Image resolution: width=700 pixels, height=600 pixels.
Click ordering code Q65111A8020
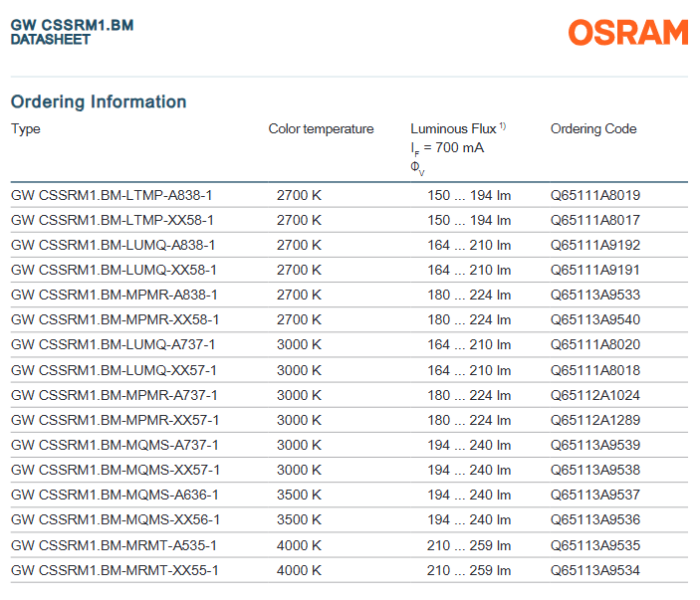click(595, 345)
